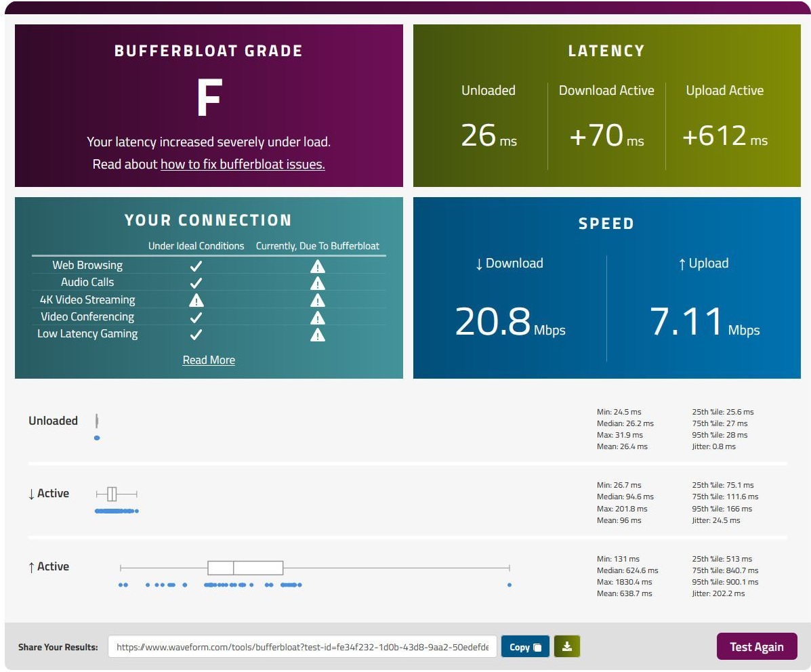Viewport: 811px width, 672px height.
Task: Click into the share results URL field
Action: tap(302, 647)
